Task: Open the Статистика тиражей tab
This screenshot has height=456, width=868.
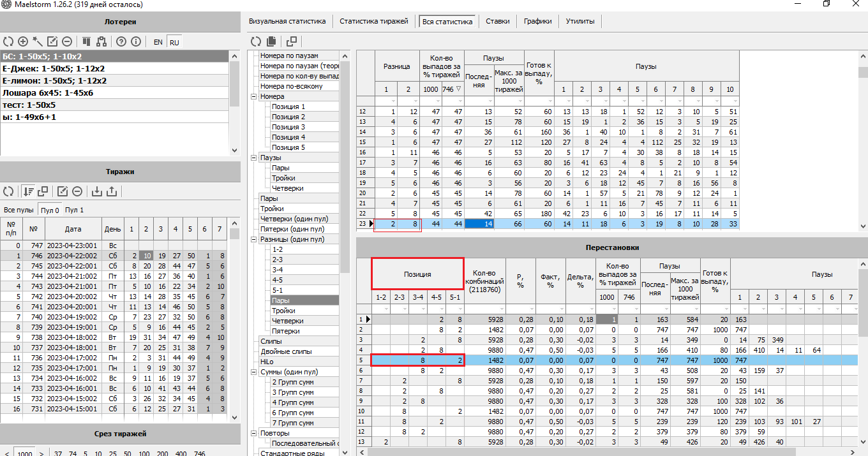Action: [x=373, y=21]
